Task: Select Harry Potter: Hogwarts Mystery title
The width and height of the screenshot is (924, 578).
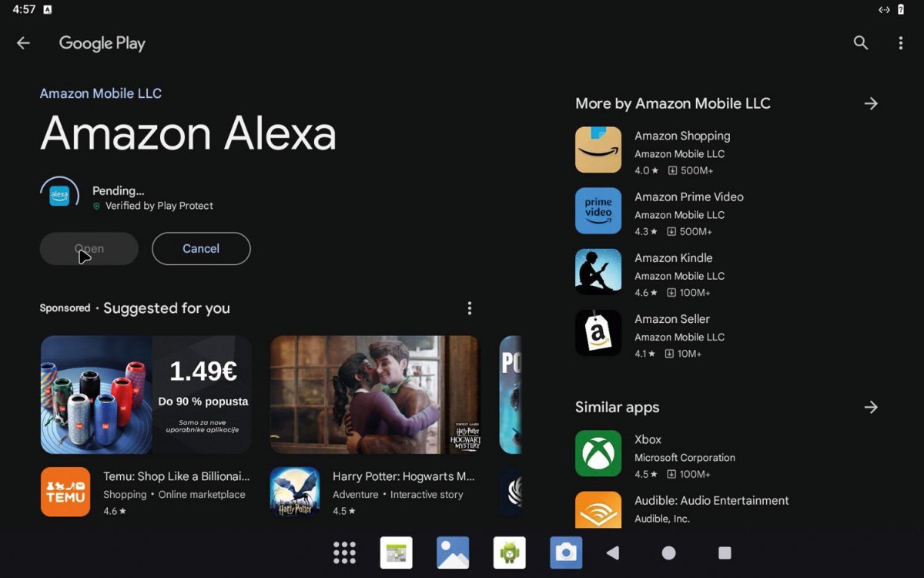Action: click(x=403, y=476)
